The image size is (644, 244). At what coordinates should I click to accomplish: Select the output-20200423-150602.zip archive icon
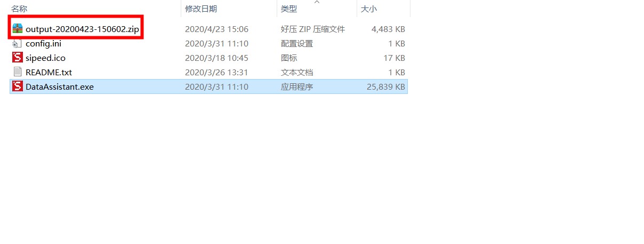click(x=17, y=29)
